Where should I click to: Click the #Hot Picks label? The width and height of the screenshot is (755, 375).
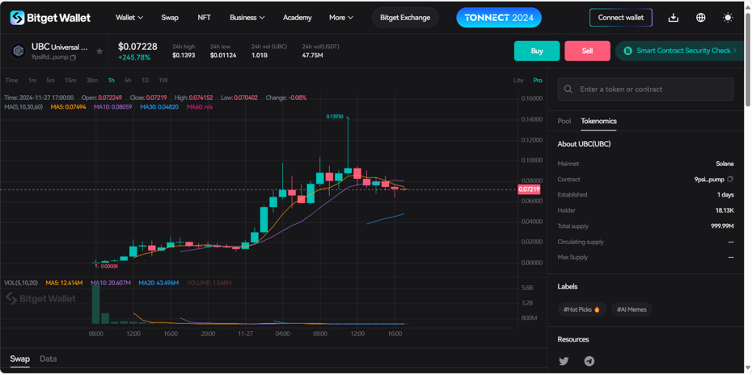click(x=582, y=310)
